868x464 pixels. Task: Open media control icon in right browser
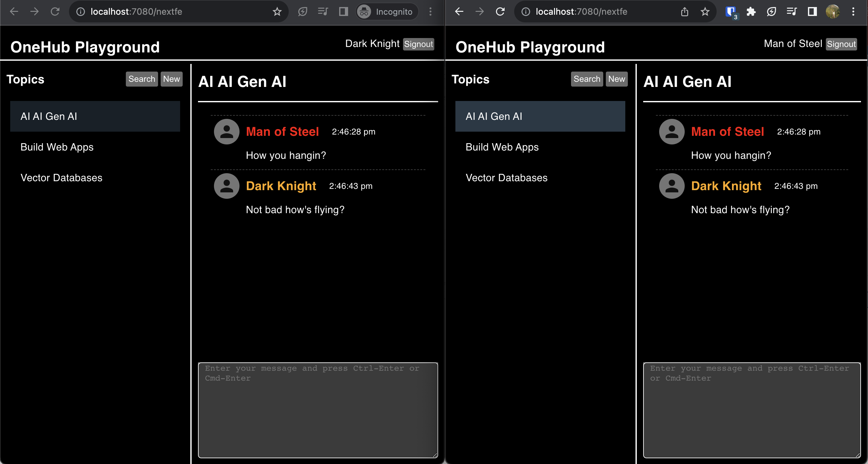[791, 12]
